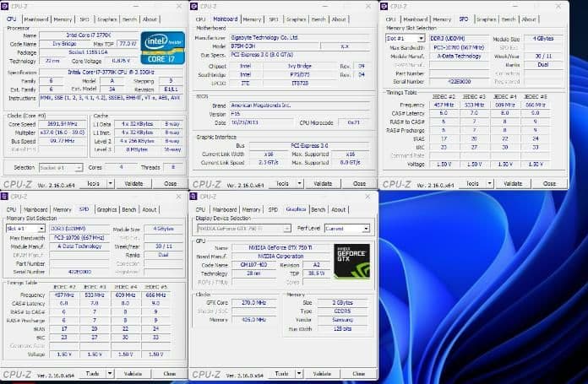The width and height of the screenshot is (588, 384).
Task: Select Graphics tab in upper-right SPD window
Action: pyautogui.click(x=487, y=19)
